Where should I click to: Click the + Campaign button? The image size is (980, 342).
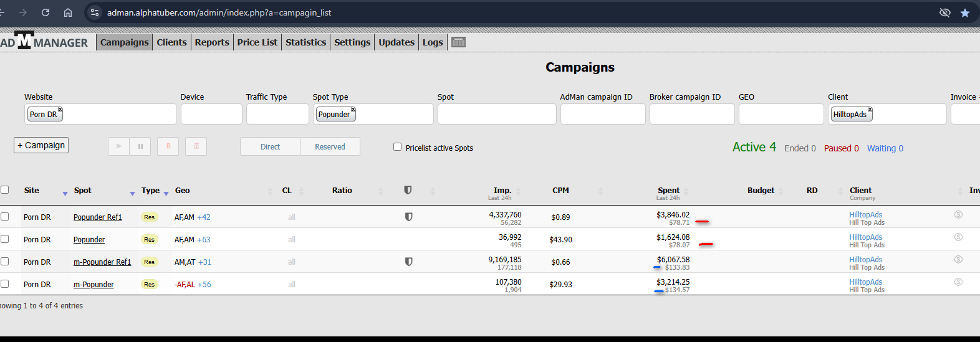pos(41,145)
